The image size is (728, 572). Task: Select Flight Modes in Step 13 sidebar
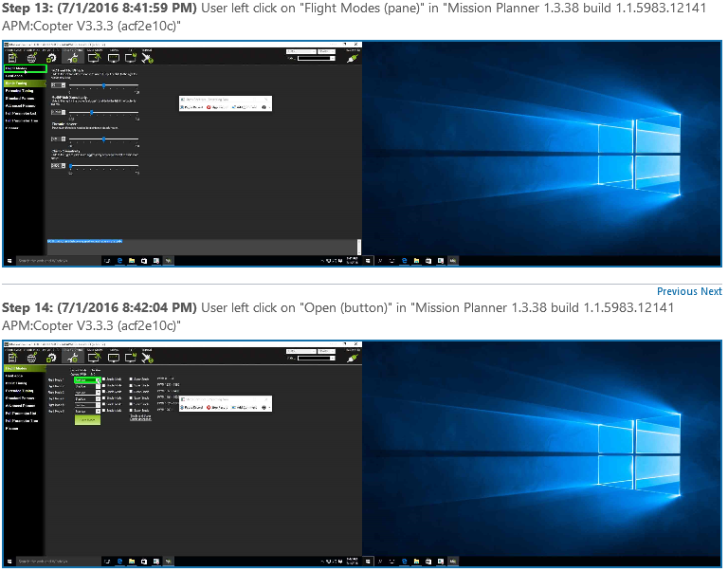[x=25, y=68]
